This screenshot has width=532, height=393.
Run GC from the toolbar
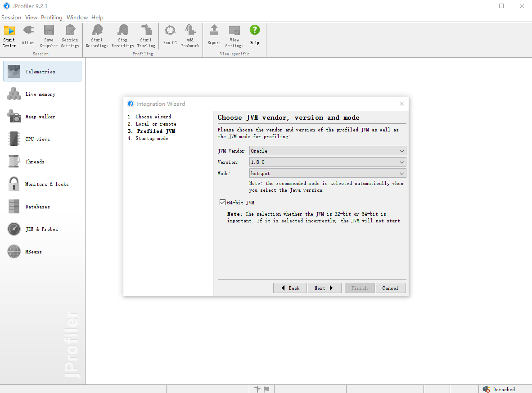click(x=170, y=35)
